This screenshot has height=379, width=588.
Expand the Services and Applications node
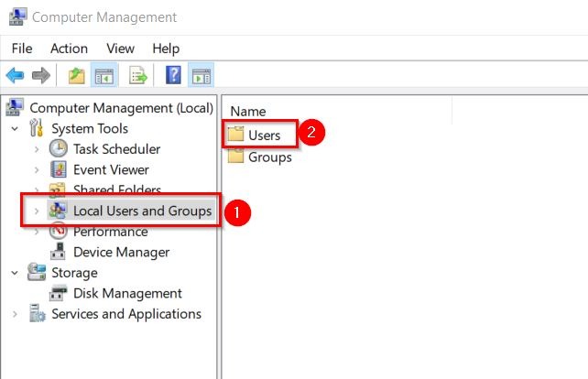15,314
